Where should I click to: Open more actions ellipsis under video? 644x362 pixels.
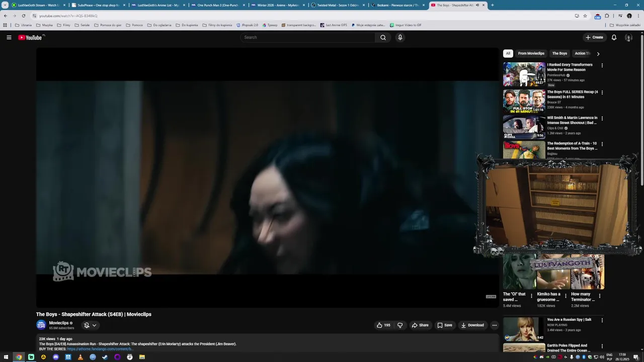coord(494,325)
